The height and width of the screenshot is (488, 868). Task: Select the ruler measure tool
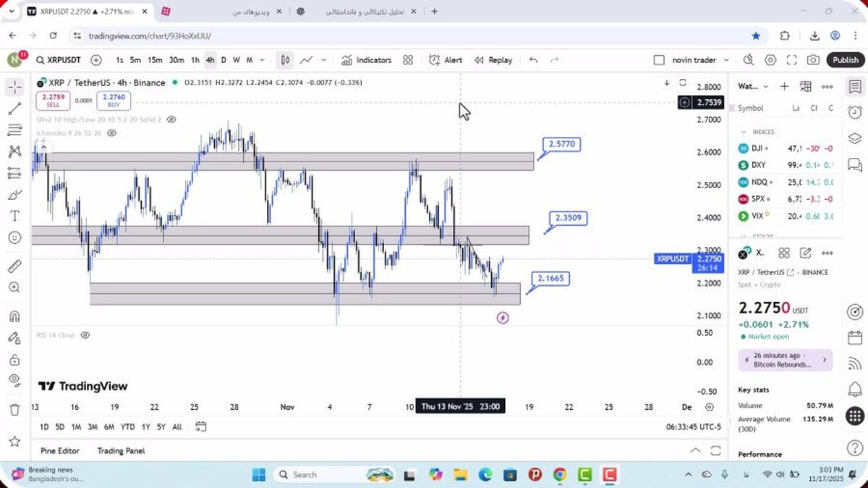(14, 266)
